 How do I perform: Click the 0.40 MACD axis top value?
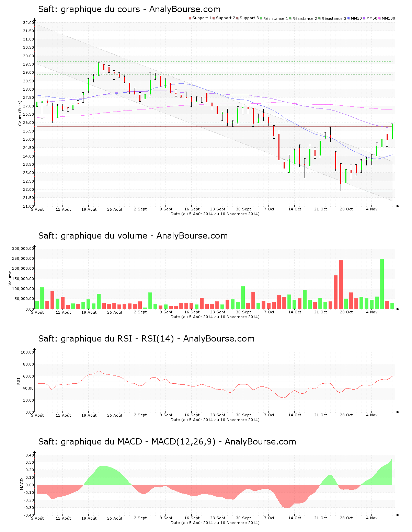[30, 455]
